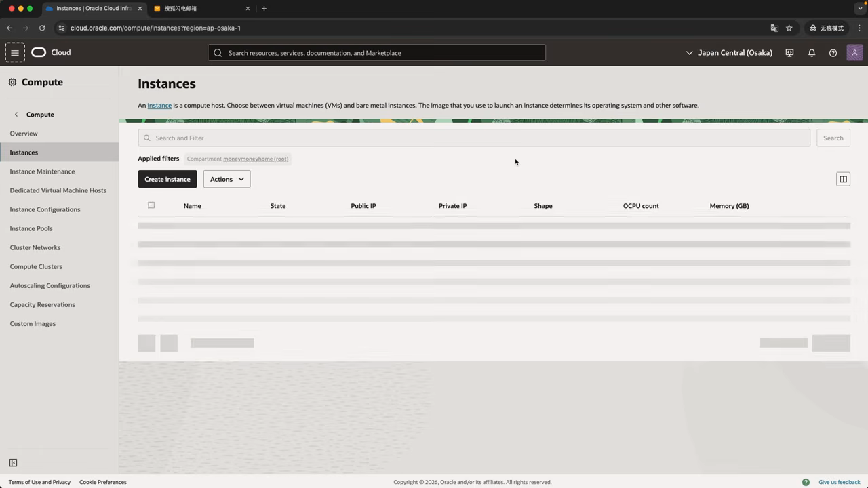The width and height of the screenshot is (868, 488).
Task: Open the Cloud Shell developer tools icon
Action: 789,52
